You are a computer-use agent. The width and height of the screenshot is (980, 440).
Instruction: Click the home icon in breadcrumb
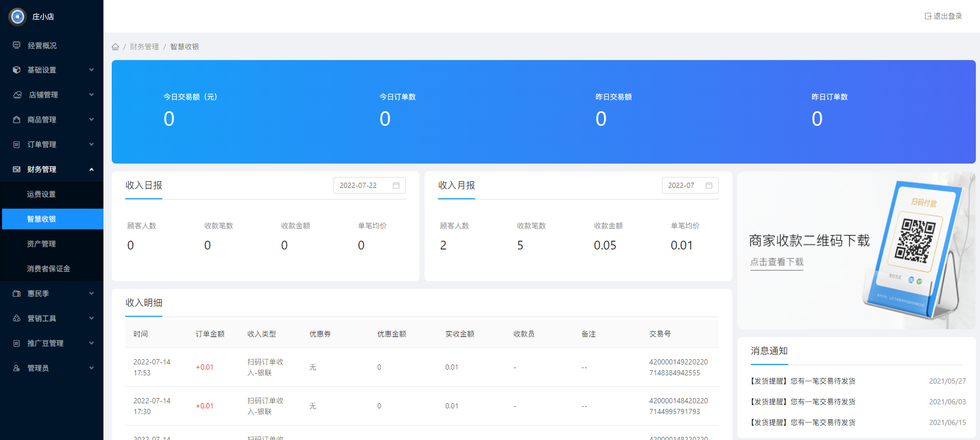point(115,47)
